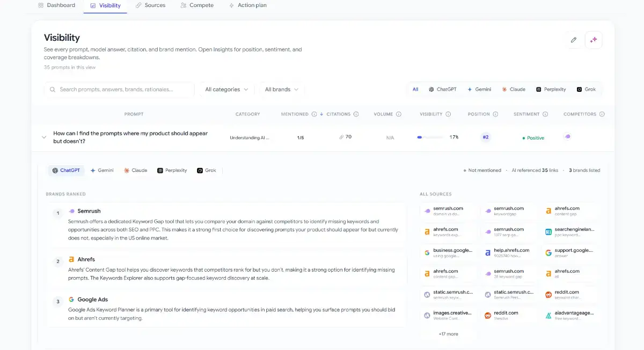
Task: Open semrush.com 'keywordgap' source card
Action: (x=508, y=211)
